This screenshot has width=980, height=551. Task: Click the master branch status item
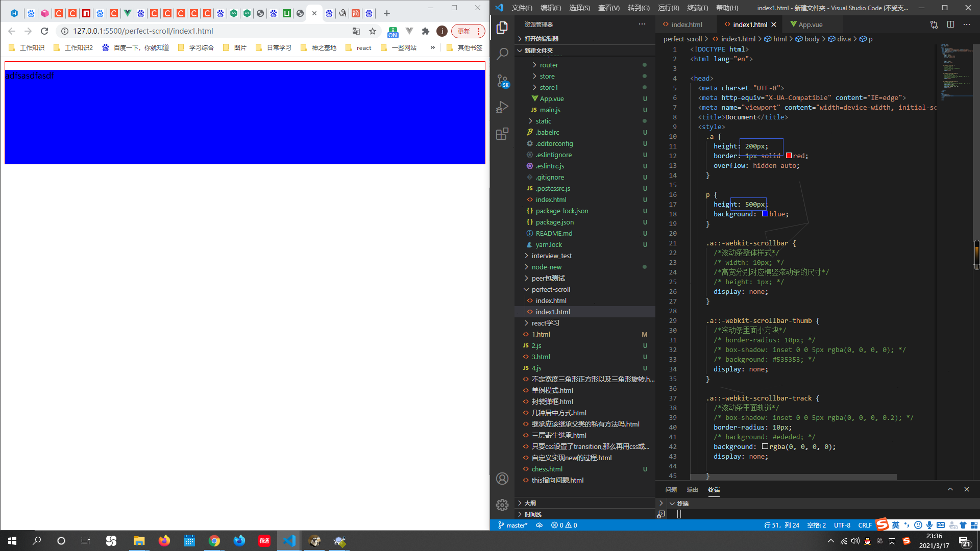point(512,525)
